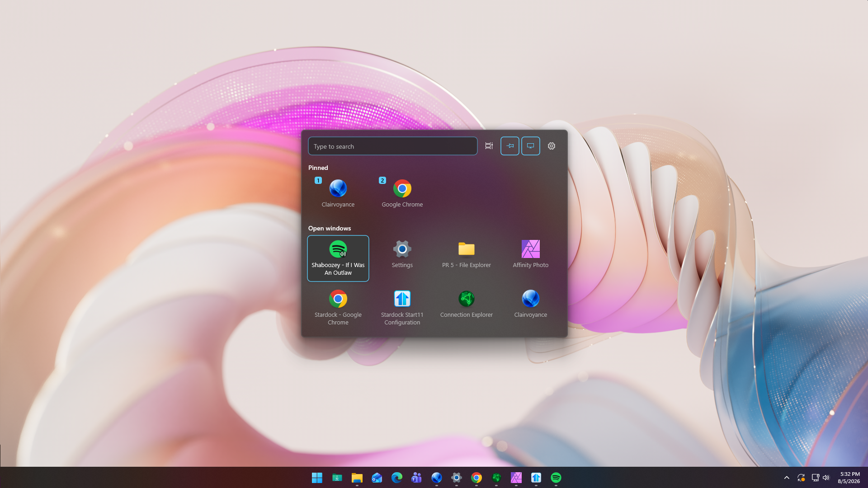Open Microsoft Teams from the taskbar
The width and height of the screenshot is (868, 488).
click(x=417, y=478)
